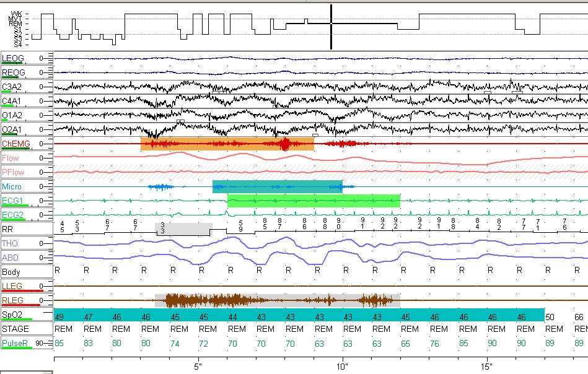The width and height of the screenshot is (588, 374).
Task: Click the 15" tick label on time axis
Action: (x=486, y=367)
